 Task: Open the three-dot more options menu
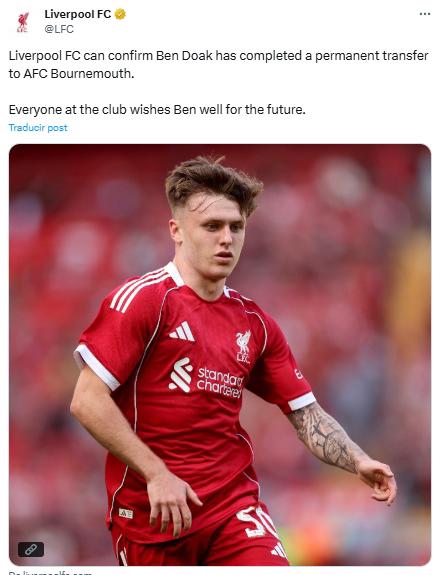(425, 14)
